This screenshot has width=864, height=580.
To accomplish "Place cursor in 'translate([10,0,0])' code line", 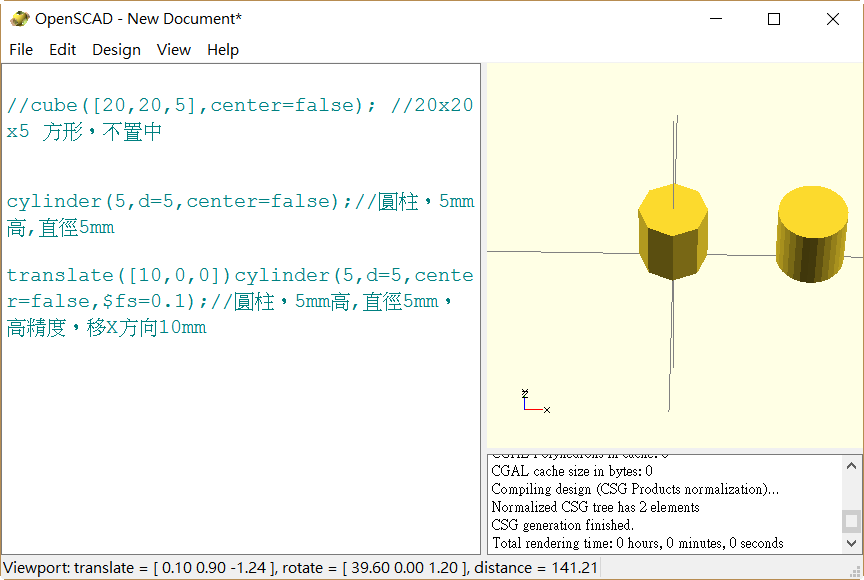I will (240, 301).
